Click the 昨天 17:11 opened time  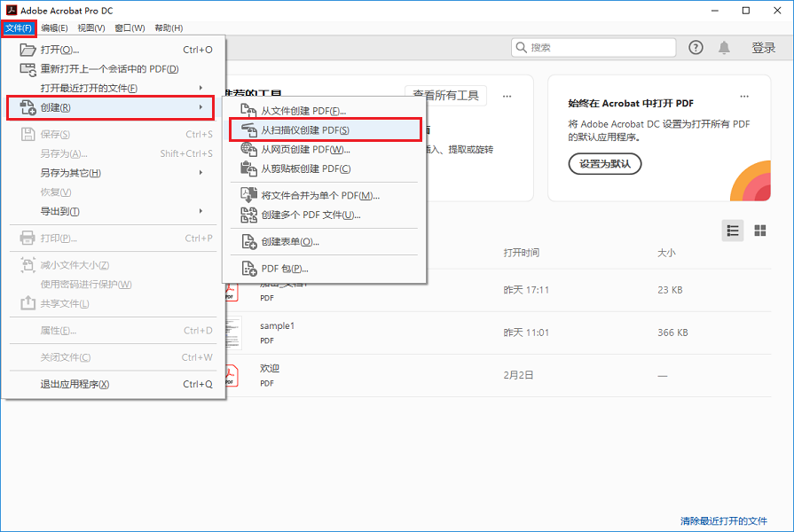tap(526, 290)
